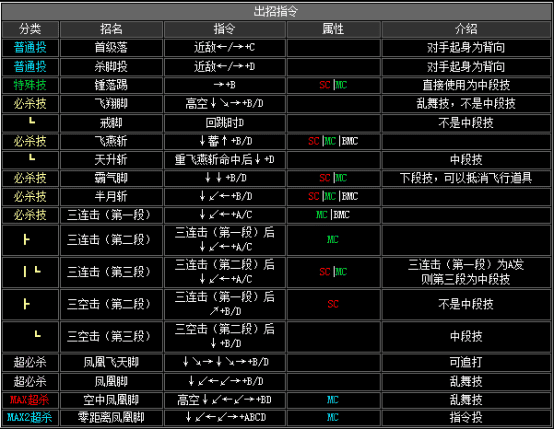
Task: Click cyan MC attribute in 零距离凤凰脚 row
Action: tap(333, 418)
